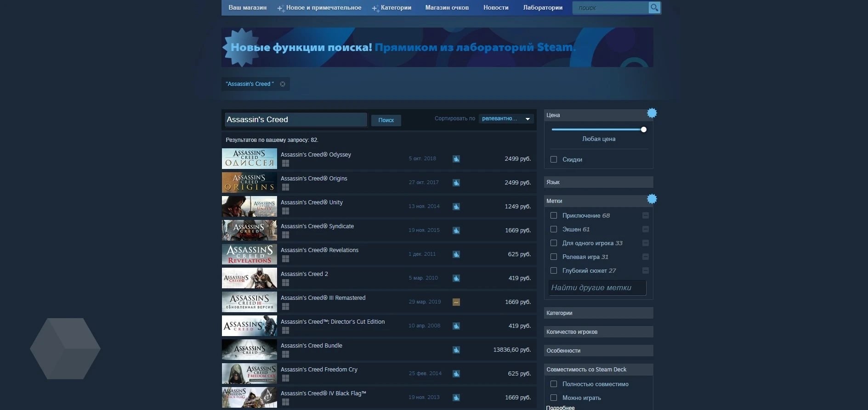This screenshot has width=868, height=410.
Task: Click the blue gear badge on Метки panel
Action: [x=652, y=199]
